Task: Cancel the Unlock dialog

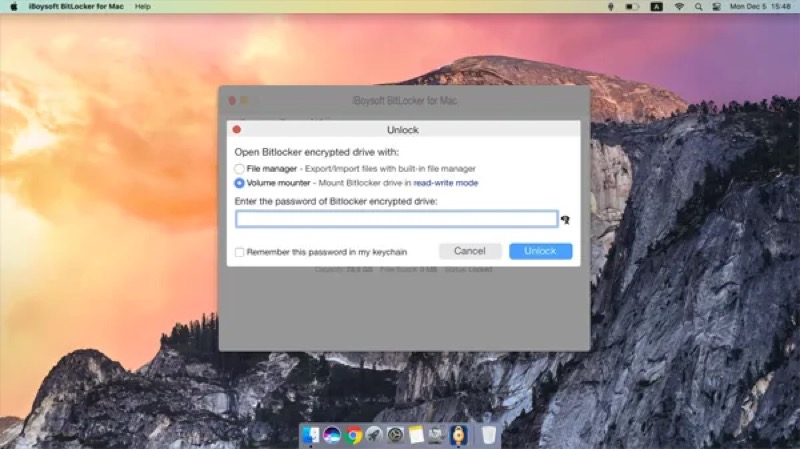Action: (x=470, y=251)
